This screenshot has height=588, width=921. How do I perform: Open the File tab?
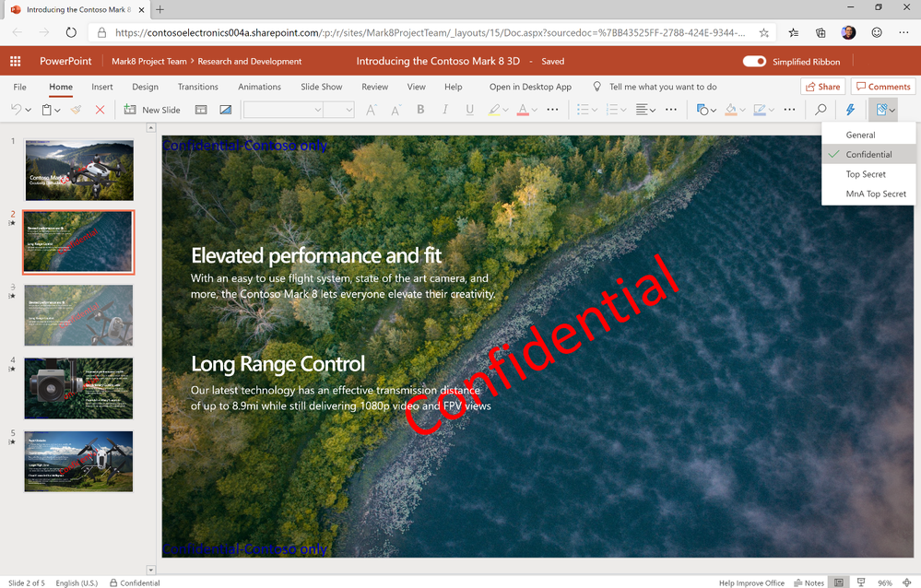point(19,87)
